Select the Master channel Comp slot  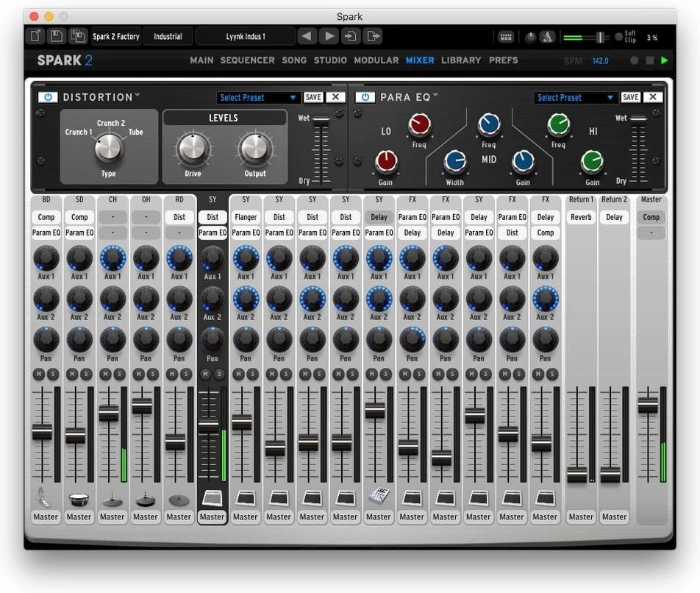[651, 217]
